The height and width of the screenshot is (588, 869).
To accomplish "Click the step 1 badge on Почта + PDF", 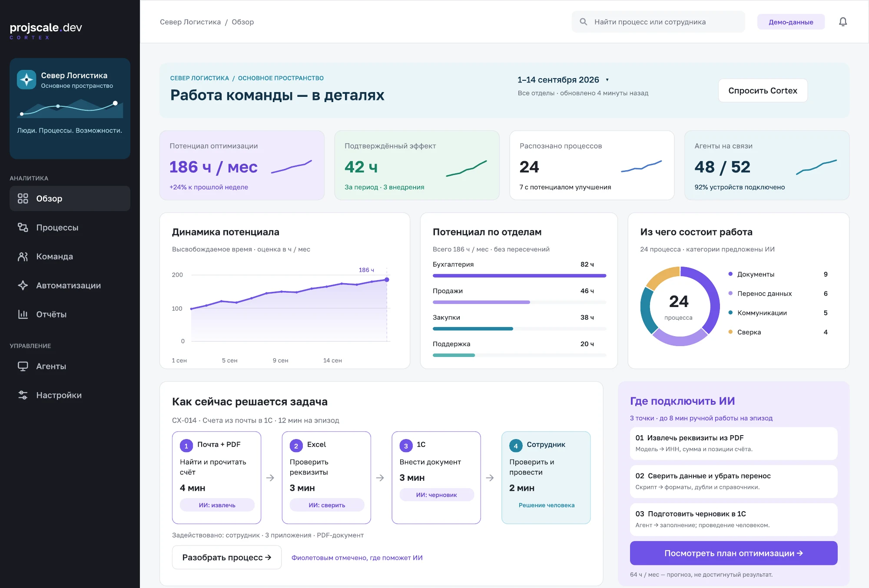I will (x=186, y=446).
